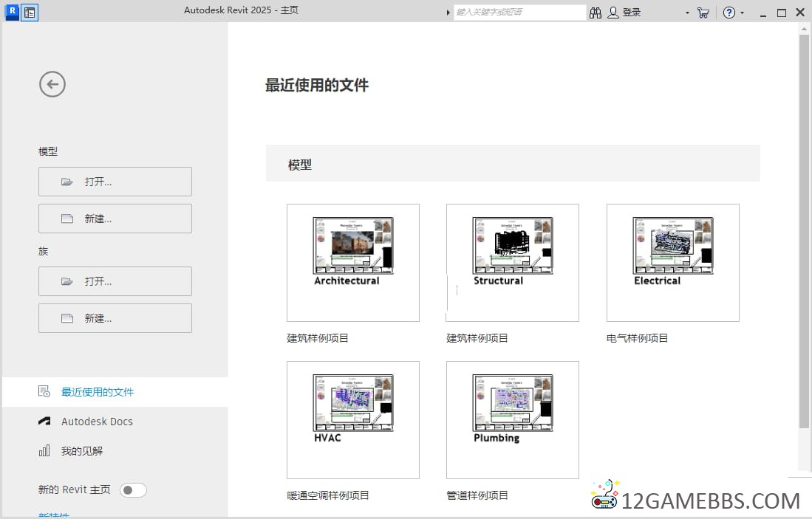812x519 pixels.
Task: Open the Electrical sample project thumbnail
Action: click(672, 263)
